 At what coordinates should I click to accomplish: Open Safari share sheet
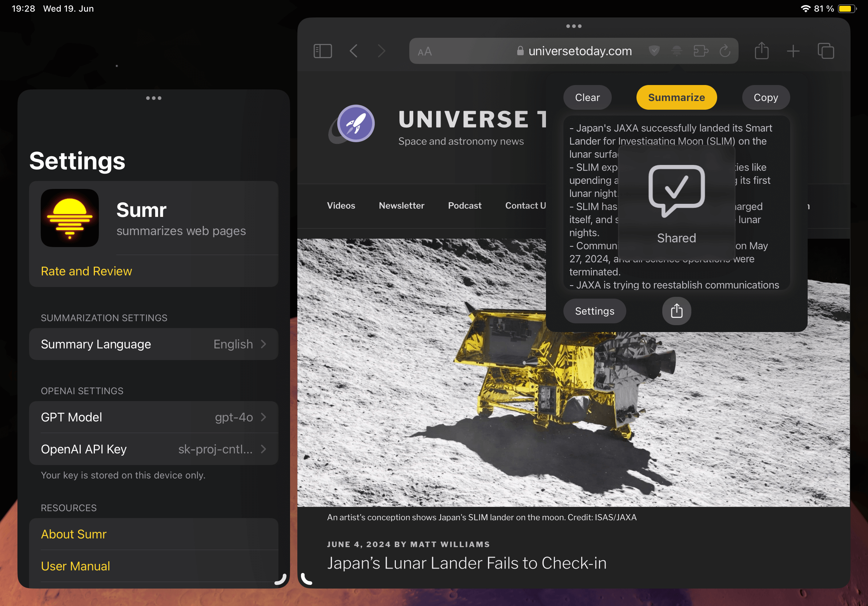761,50
